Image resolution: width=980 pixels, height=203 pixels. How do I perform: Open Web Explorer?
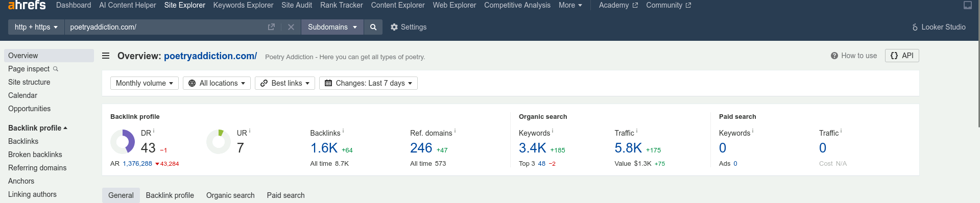(455, 5)
